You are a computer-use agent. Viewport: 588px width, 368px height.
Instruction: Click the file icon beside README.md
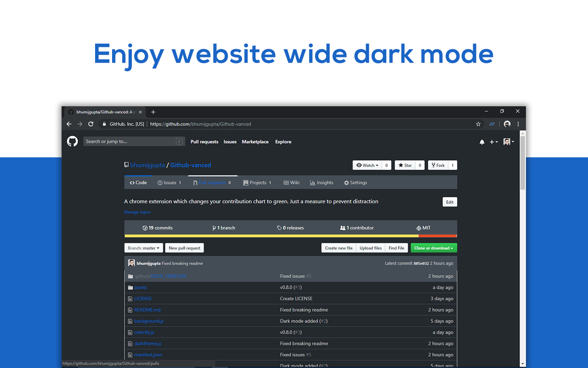130,310
